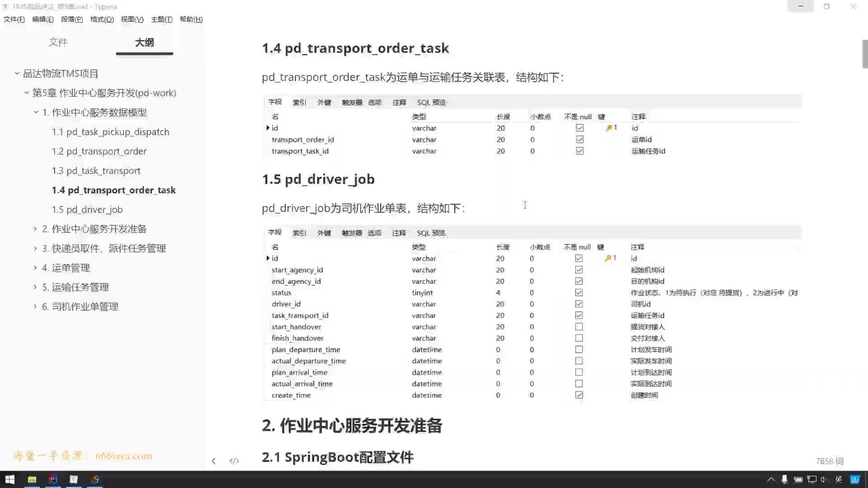Click Typora taskbar icon on Windows taskbar
This screenshot has height=488, width=868.
pos(73,479)
